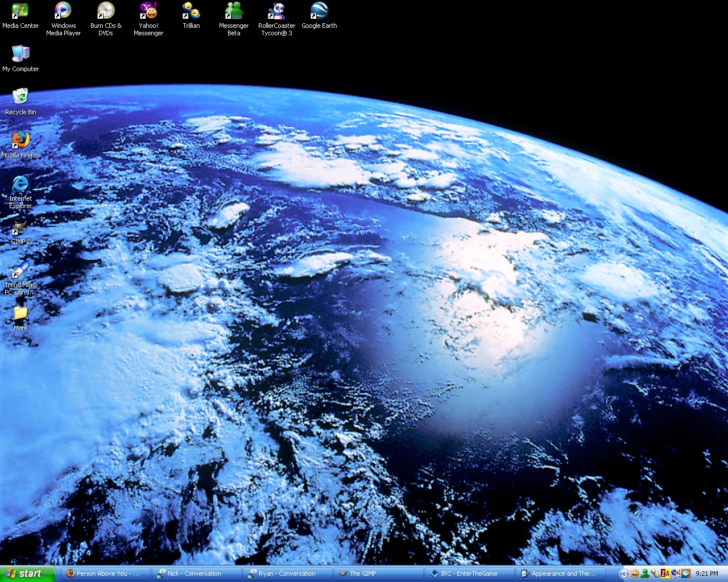This screenshot has height=582, width=728.
Task: Click the Trend Micro PC-cillin shortcut
Action: pyautogui.click(x=20, y=271)
